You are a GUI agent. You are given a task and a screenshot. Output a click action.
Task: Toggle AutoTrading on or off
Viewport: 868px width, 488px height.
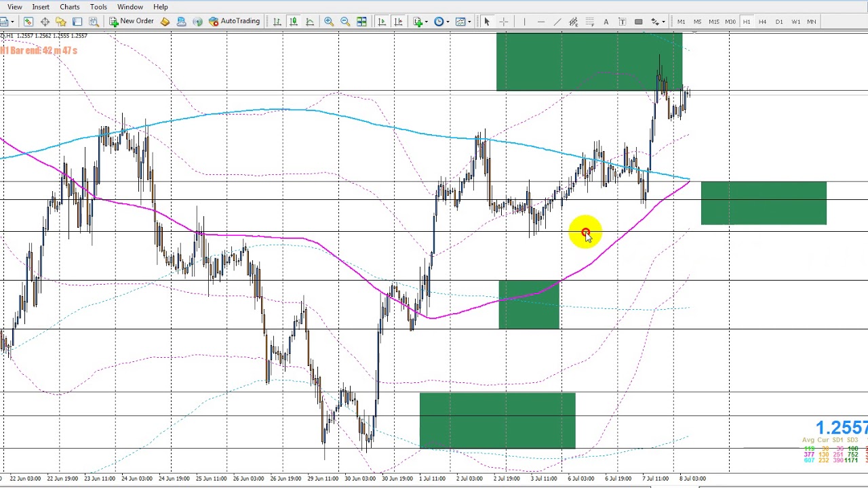tap(234, 22)
